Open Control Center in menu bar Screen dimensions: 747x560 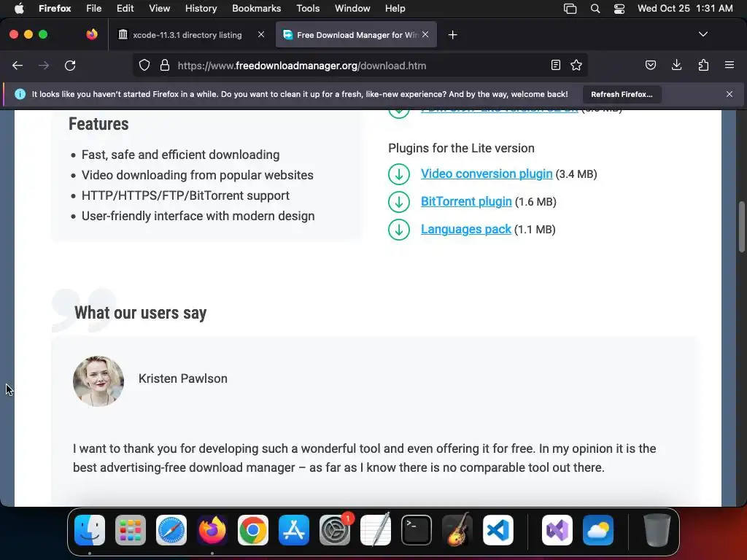point(619,9)
